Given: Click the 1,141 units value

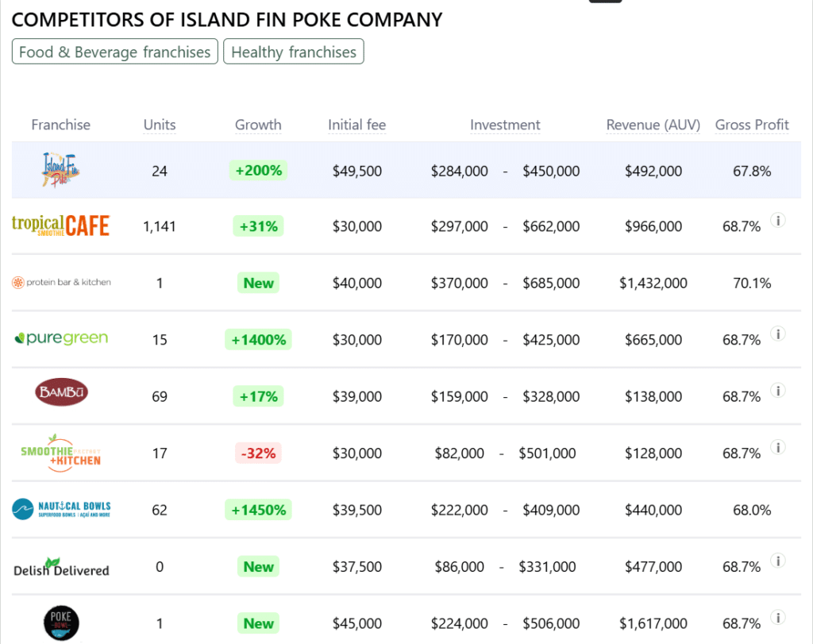Looking at the screenshot, I should [160, 226].
